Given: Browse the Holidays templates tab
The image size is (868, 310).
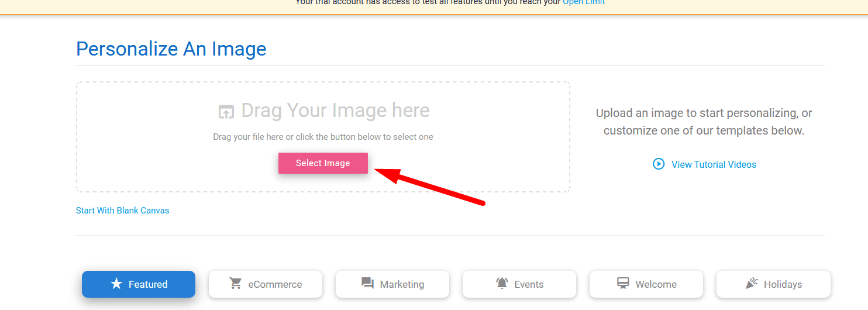Looking at the screenshot, I should tap(773, 284).
